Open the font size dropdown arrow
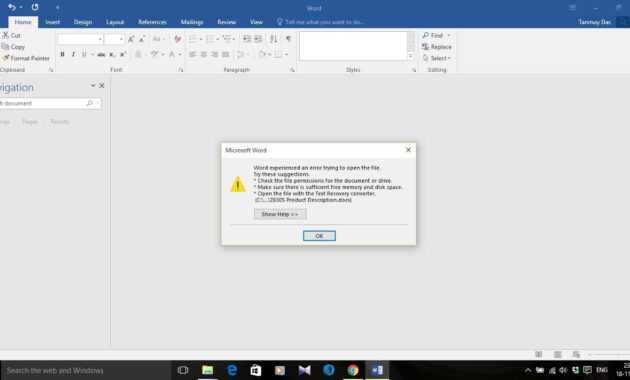Image resolution: width=630 pixels, height=380 pixels. pos(121,39)
